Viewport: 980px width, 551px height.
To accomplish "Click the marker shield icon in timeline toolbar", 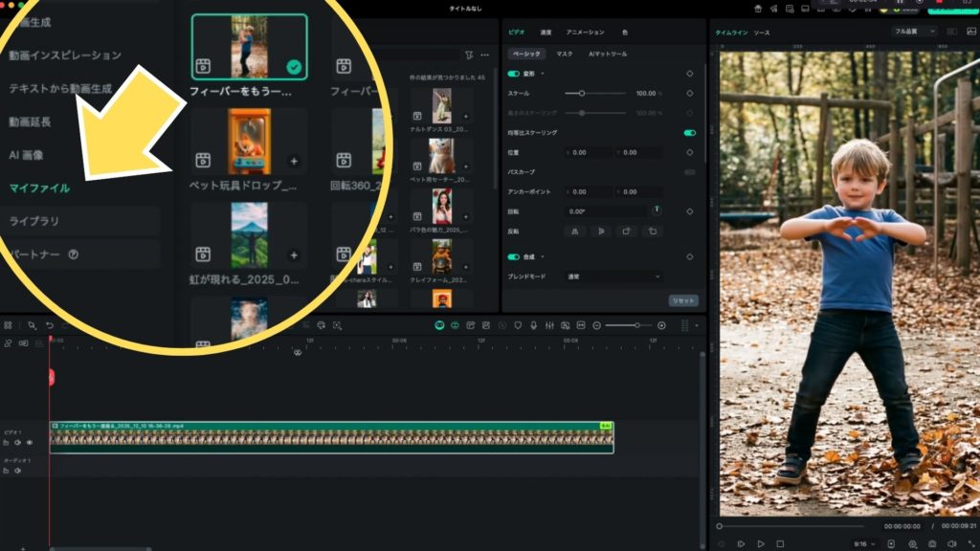I will click(518, 325).
